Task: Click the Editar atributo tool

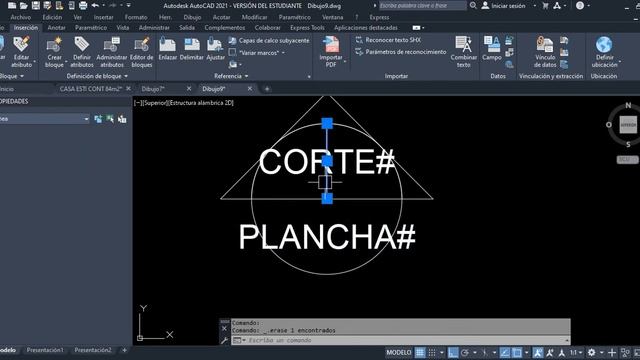Action: (21, 52)
